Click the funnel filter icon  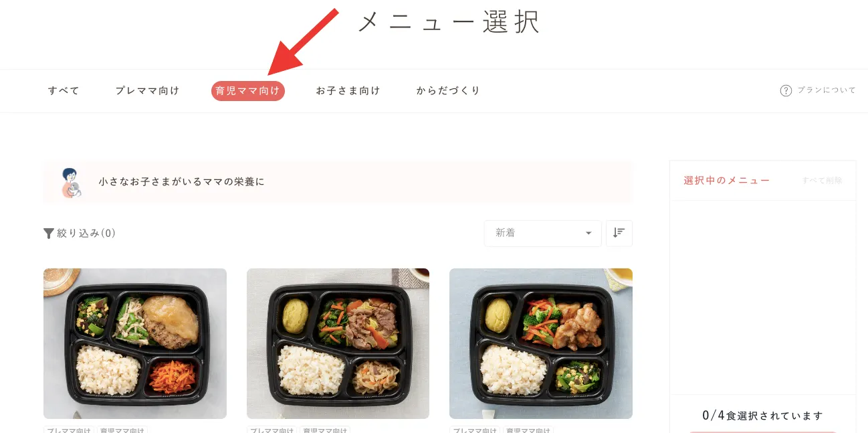(x=48, y=234)
